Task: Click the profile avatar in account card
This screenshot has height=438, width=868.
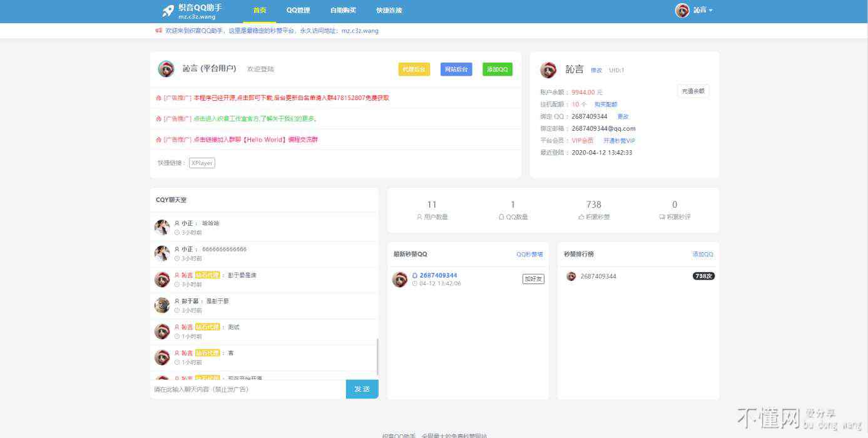Action: 548,70
